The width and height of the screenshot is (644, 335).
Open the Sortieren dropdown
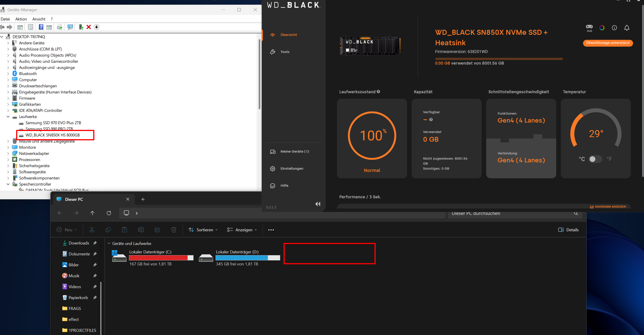tap(203, 230)
